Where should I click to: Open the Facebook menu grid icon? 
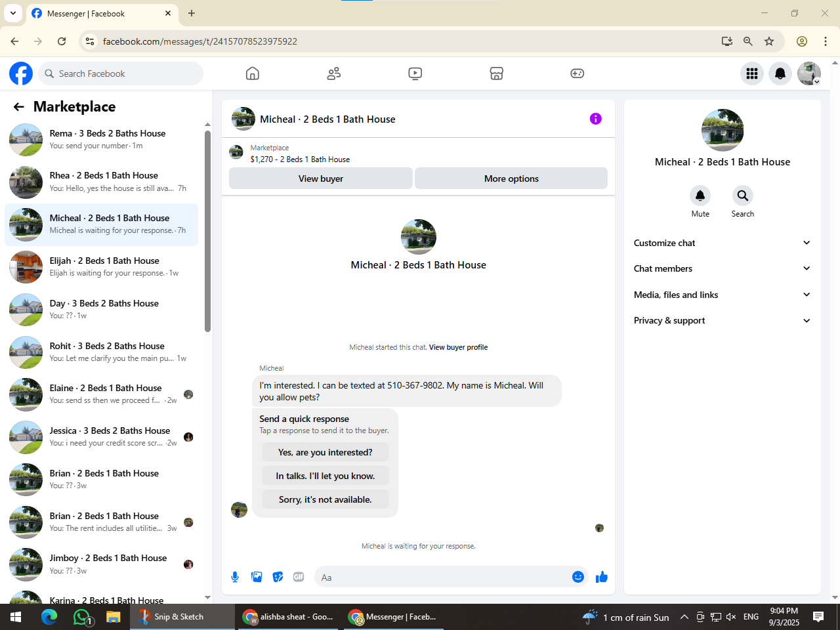(x=752, y=73)
